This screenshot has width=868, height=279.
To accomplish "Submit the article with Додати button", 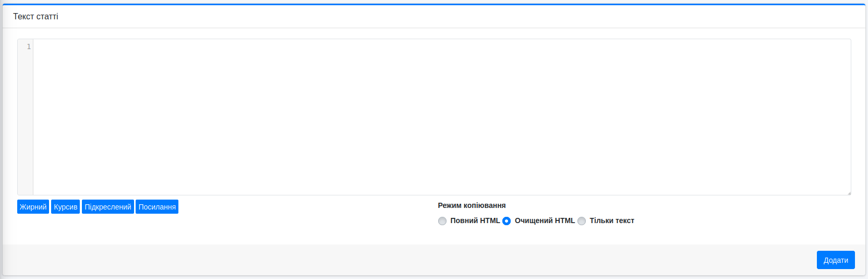I will [836, 260].
